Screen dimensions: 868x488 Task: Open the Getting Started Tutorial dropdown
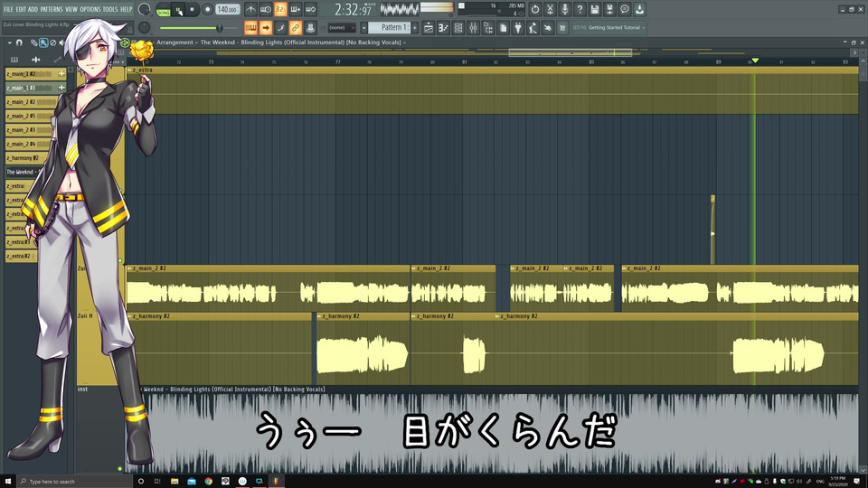pos(609,28)
